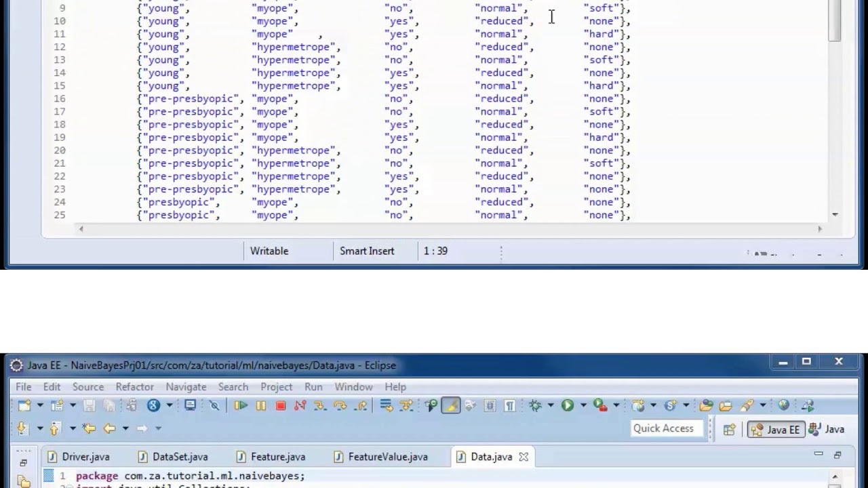Click the Save icon in toolbar

coord(89,405)
